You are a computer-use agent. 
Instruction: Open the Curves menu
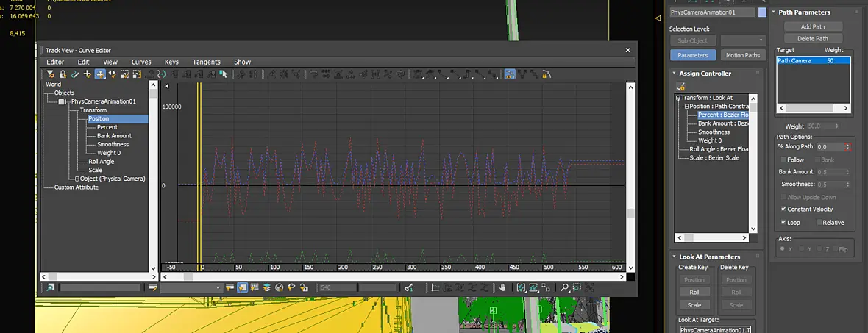tap(141, 62)
